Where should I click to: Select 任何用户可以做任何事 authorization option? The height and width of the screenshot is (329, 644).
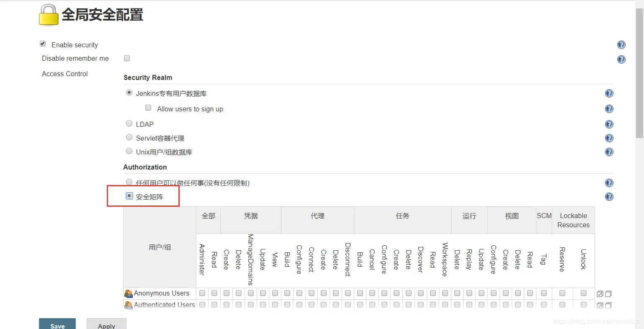[x=129, y=182]
